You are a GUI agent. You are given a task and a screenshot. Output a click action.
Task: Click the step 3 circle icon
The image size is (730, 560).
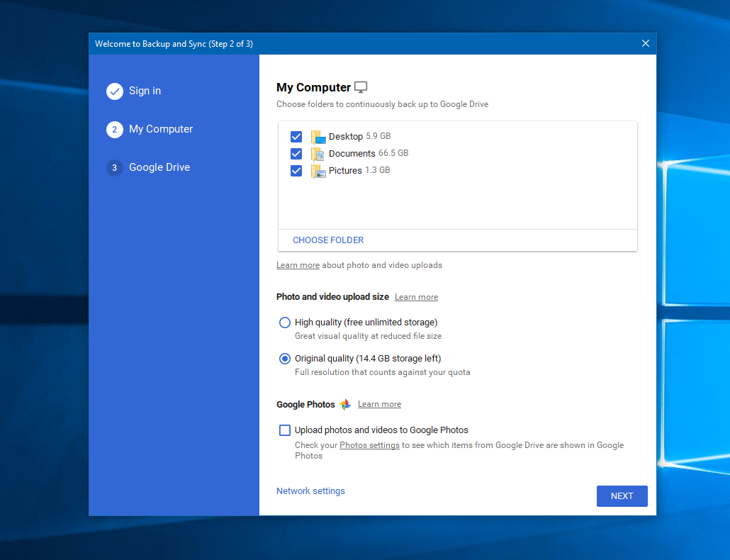[115, 167]
